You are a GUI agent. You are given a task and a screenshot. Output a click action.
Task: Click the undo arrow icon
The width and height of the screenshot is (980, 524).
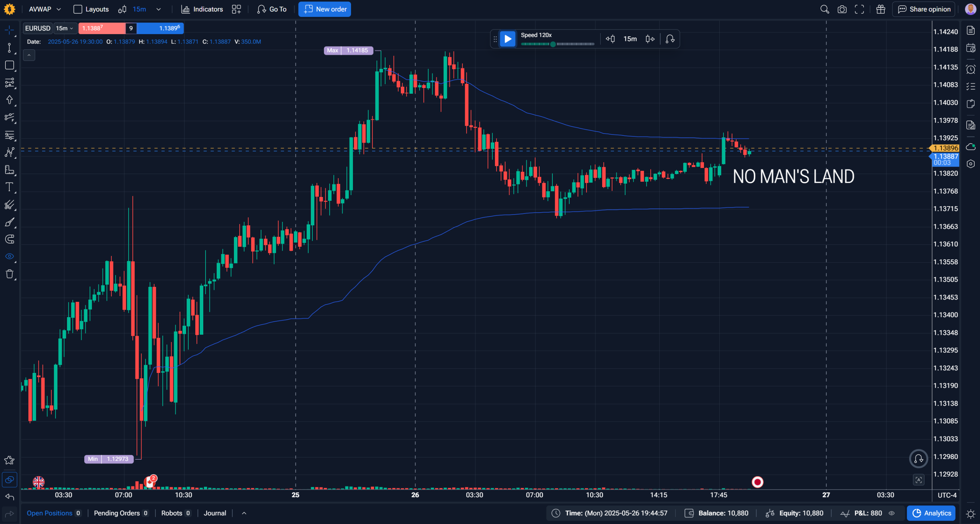point(10,497)
